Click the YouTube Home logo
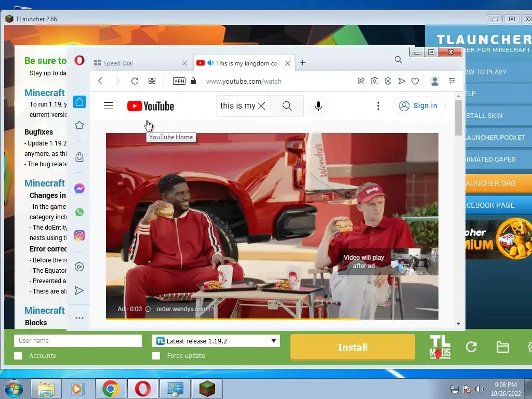This screenshot has width=532, height=399. point(151,106)
